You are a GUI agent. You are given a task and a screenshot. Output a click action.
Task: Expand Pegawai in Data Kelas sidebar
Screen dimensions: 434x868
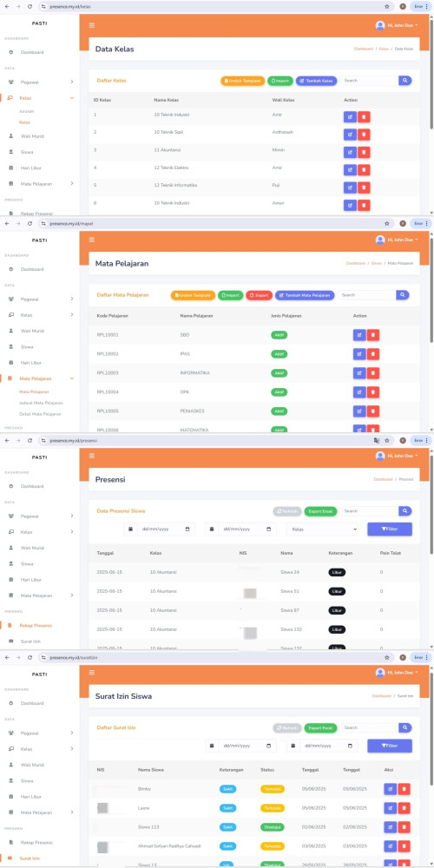71,82
